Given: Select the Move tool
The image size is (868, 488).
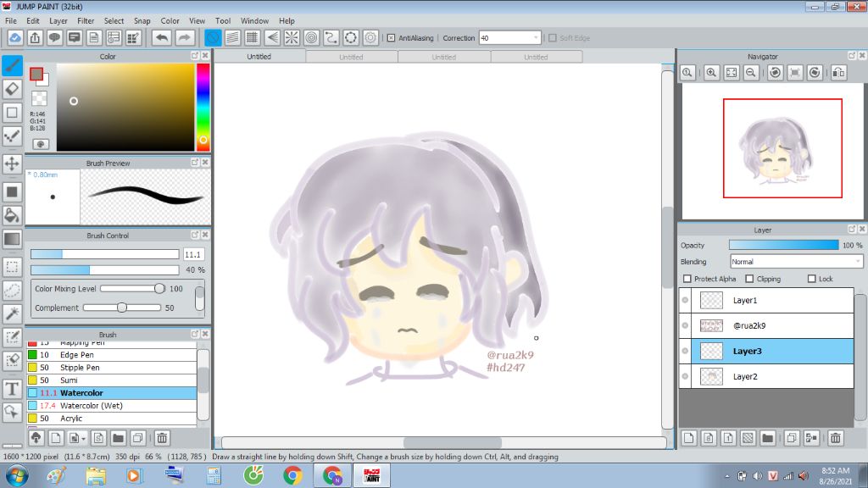Looking at the screenshot, I should pos(12,164).
